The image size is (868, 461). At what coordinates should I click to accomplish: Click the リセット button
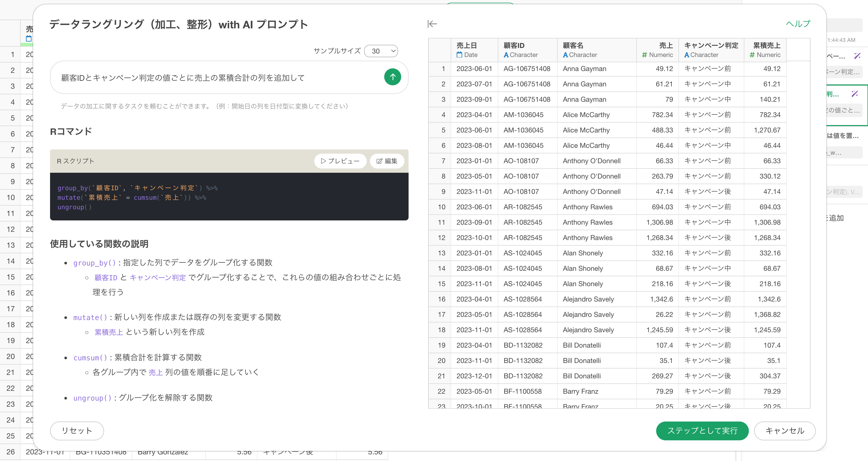pyautogui.click(x=77, y=431)
